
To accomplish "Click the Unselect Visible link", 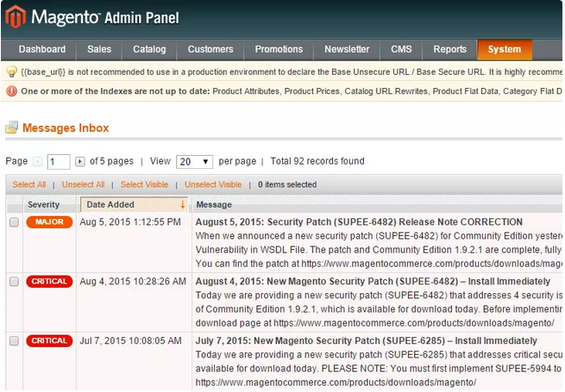I will [213, 184].
